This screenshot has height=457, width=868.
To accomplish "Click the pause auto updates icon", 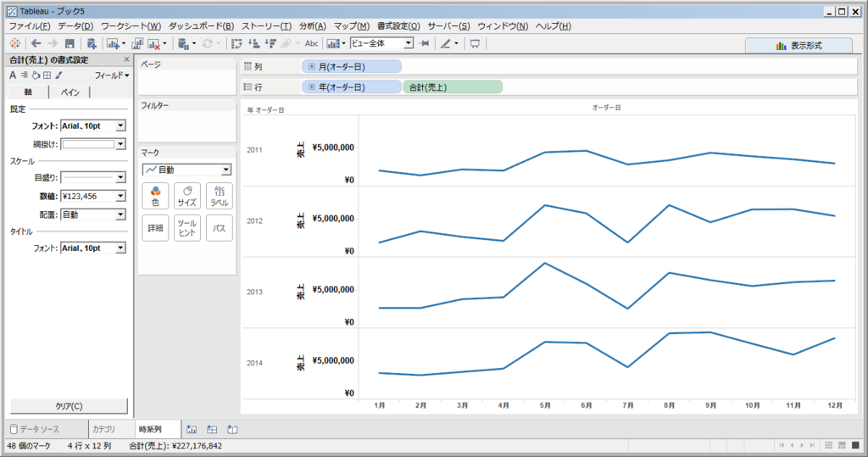I will pyautogui.click(x=184, y=43).
